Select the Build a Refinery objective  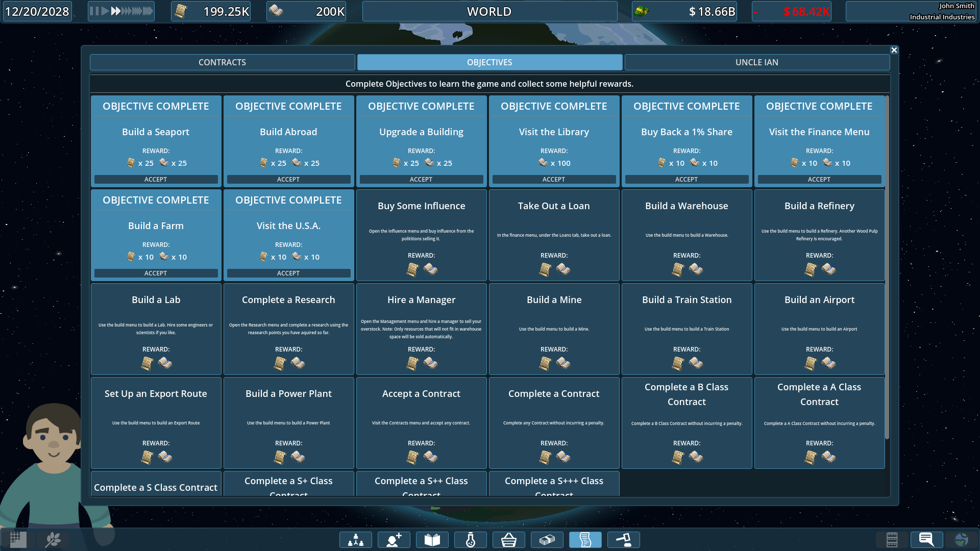tap(819, 235)
